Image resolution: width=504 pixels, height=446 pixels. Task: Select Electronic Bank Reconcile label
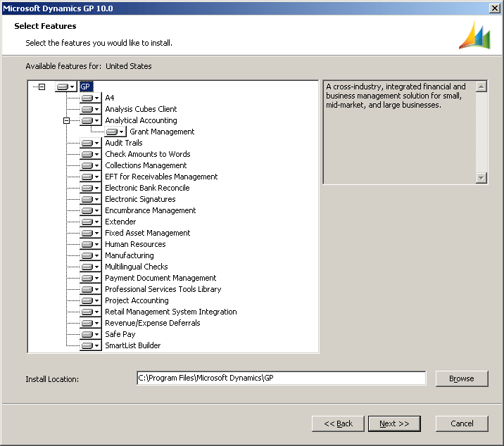(147, 188)
